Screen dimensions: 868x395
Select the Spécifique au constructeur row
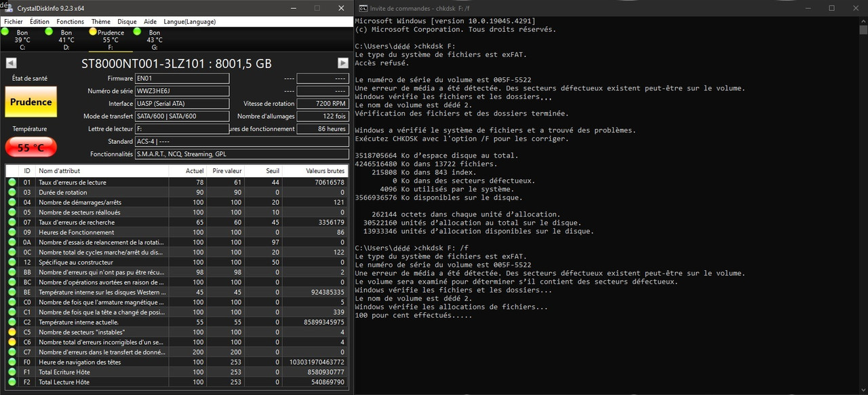click(177, 262)
